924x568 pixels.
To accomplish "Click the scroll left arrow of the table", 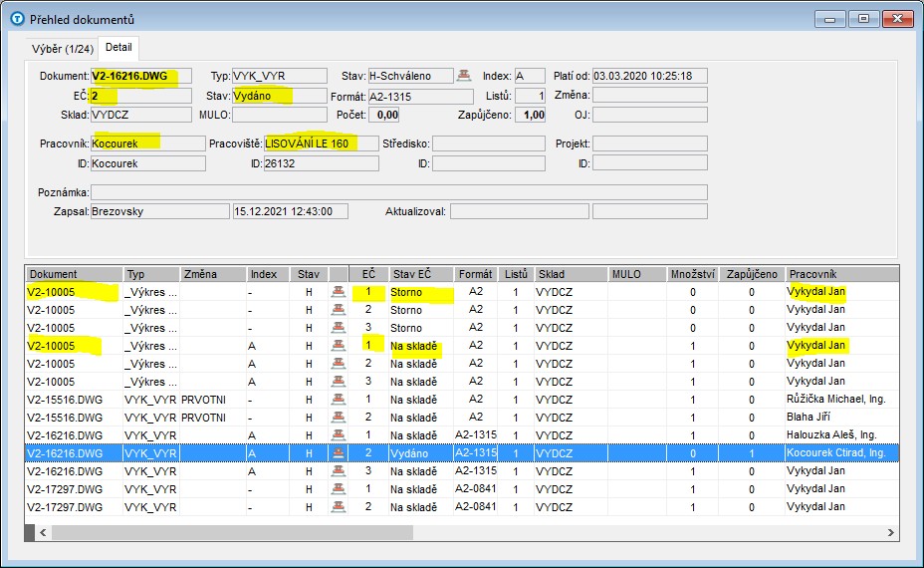I will [43, 532].
